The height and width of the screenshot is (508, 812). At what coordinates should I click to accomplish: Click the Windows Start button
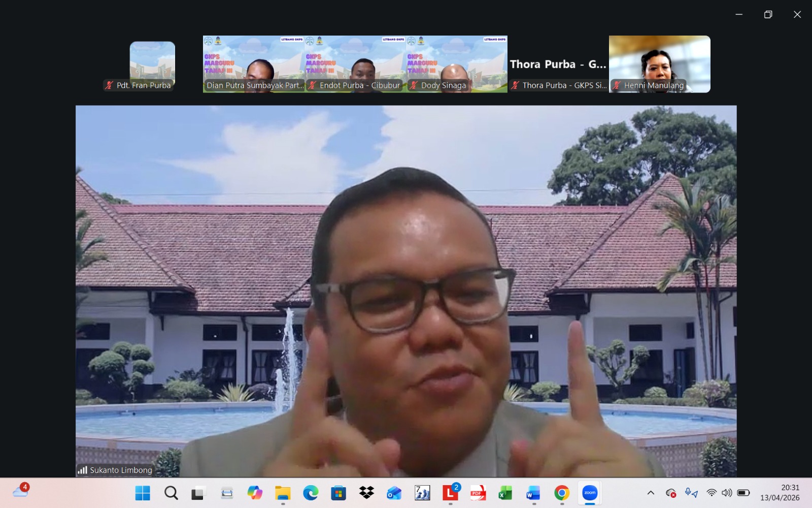tap(143, 493)
